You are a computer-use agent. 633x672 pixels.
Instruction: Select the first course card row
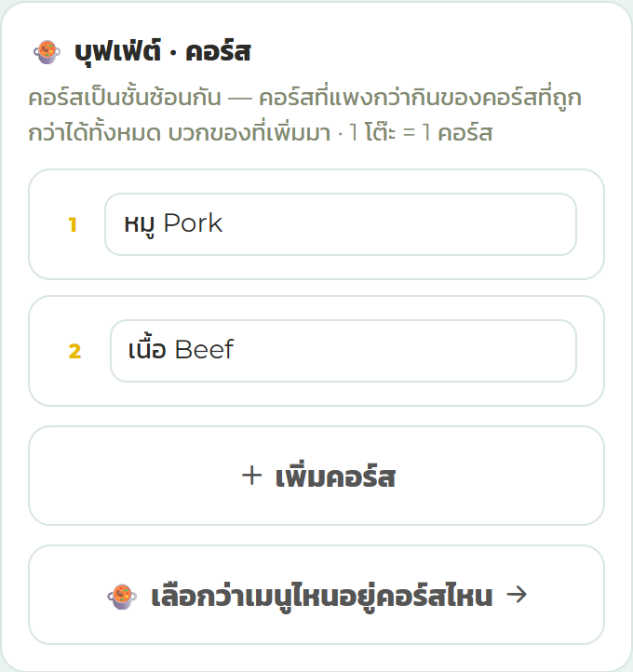coord(316,224)
